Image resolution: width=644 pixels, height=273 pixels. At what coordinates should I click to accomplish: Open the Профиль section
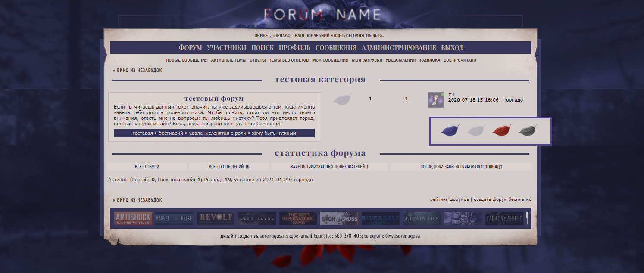pyautogui.click(x=294, y=48)
